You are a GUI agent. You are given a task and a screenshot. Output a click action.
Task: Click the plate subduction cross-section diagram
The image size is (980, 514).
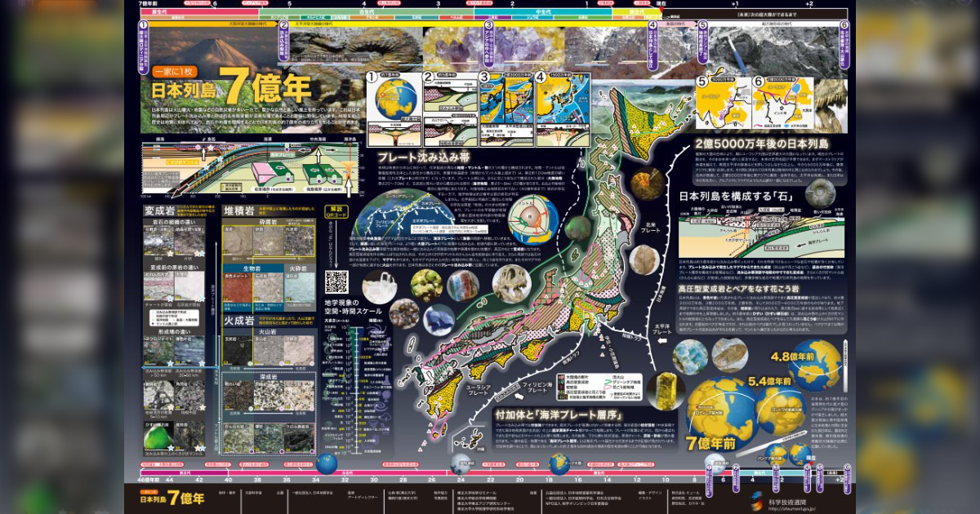click(252, 171)
